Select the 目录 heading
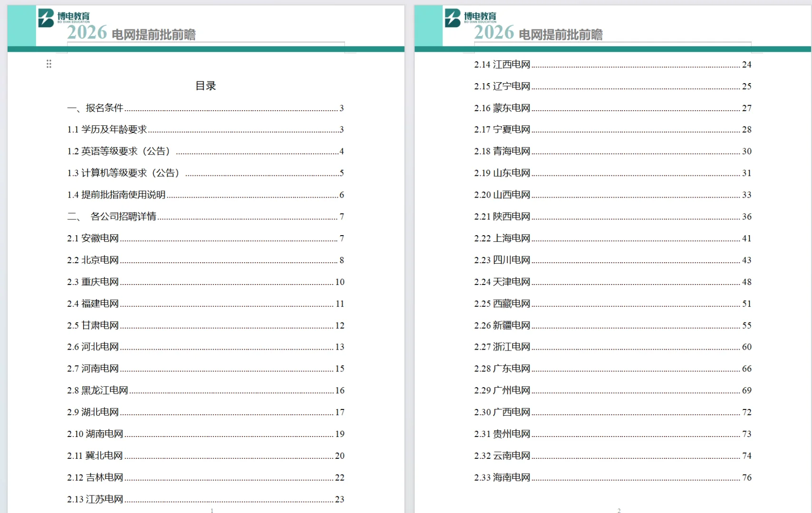 (x=205, y=86)
